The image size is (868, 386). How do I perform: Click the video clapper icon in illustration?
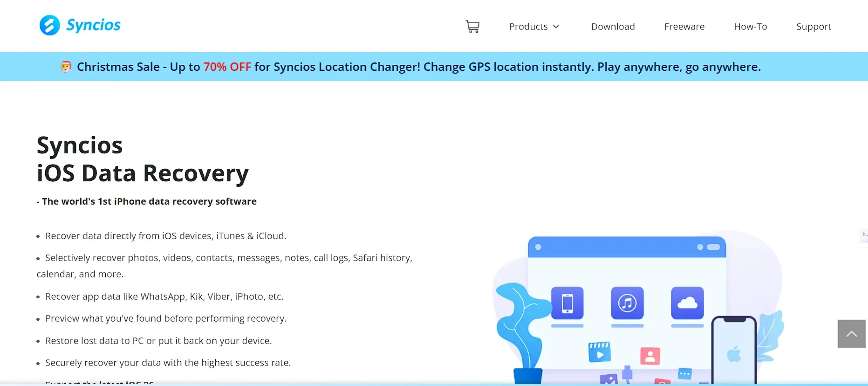click(x=600, y=352)
